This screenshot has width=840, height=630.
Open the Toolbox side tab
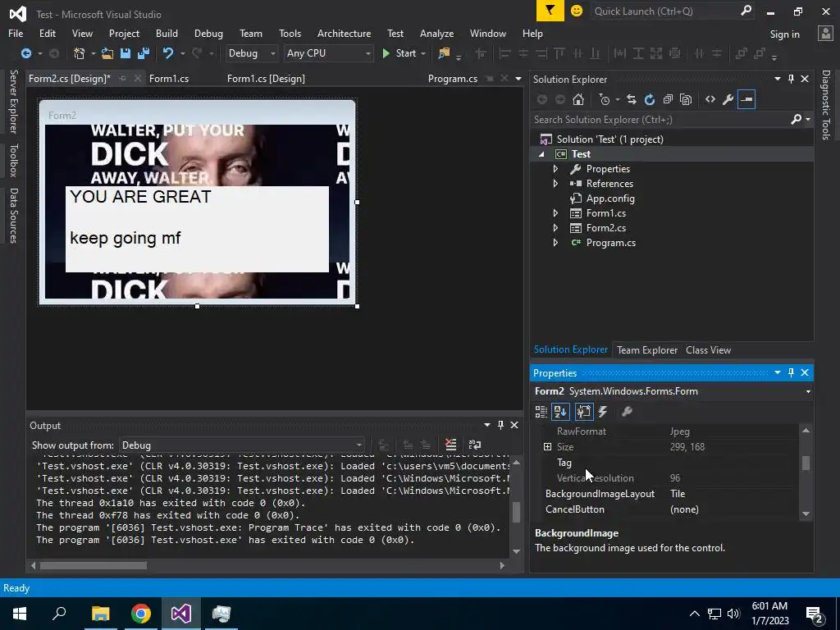click(13, 160)
